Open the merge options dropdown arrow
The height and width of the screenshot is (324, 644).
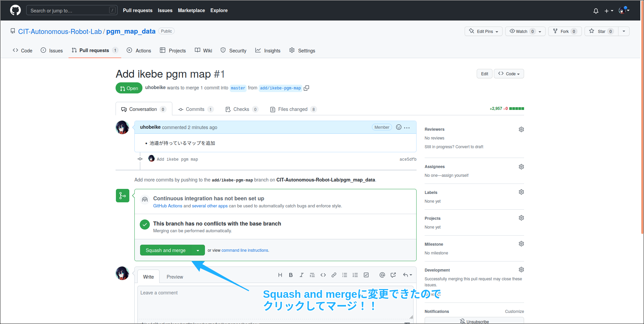tap(198, 250)
